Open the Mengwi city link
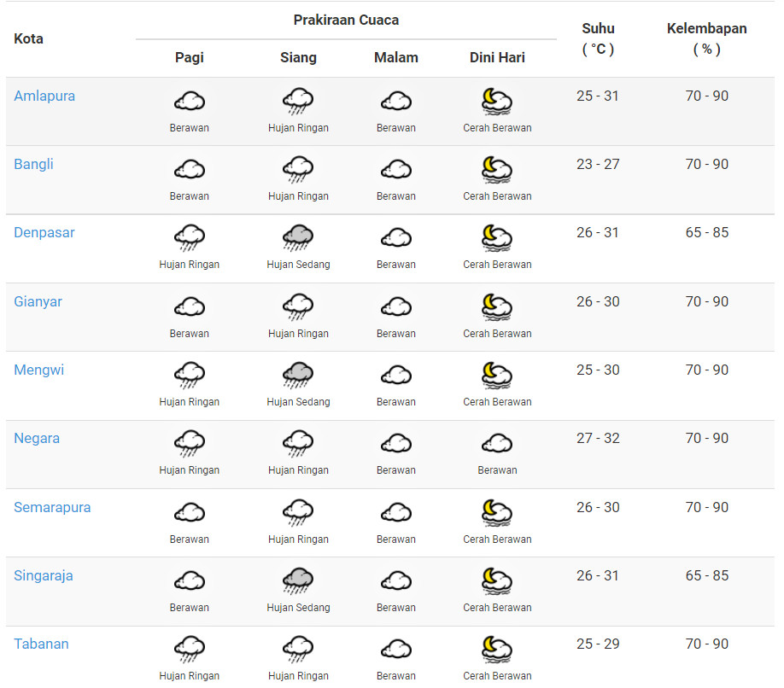The image size is (784, 688). click(x=38, y=370)
